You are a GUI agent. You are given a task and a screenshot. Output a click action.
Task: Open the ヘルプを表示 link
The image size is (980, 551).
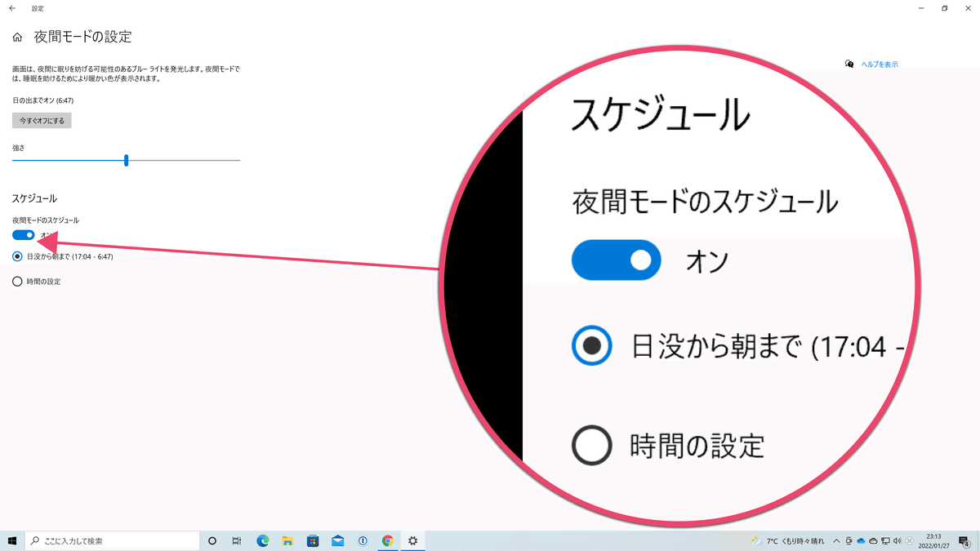click(880, 64)
